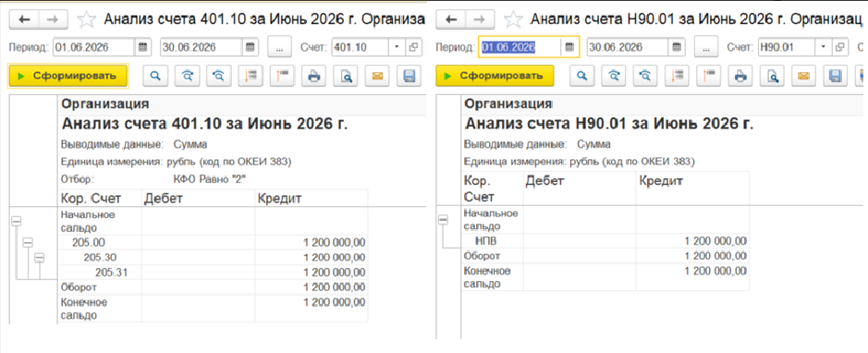Click Оборот row label in 401.10 report
Image resolution: width=868 pixels, height=353 pixels.
[79, 286]
